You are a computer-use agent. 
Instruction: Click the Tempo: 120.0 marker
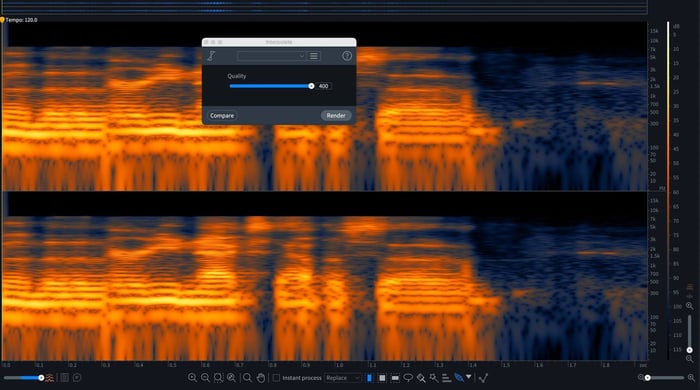(19, 20)
